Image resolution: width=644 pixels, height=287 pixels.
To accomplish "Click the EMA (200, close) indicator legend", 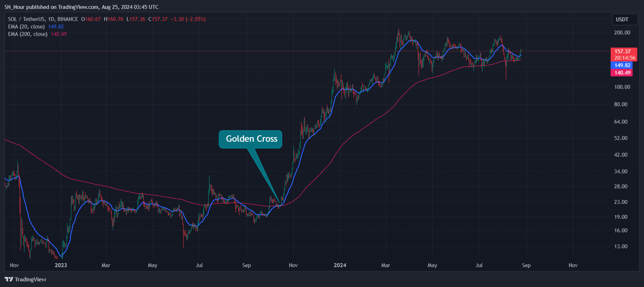I will point(28,34).
